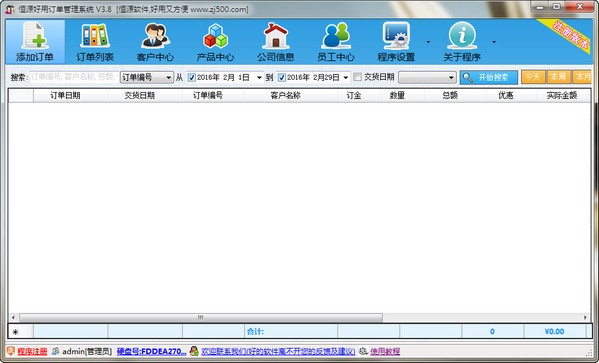Image resolution: width=599 pixels, height=363 pixels.
Task: Open the end date picker dropdown
Action: click(x=346, y=78)
